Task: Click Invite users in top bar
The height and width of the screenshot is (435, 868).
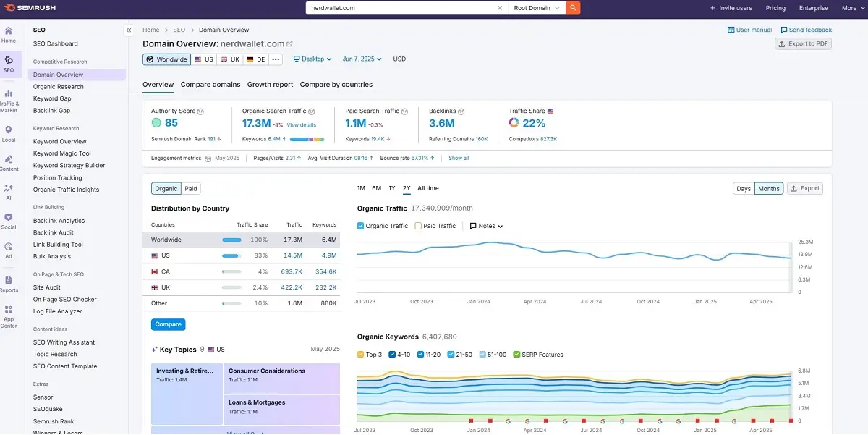Action: 731,8
